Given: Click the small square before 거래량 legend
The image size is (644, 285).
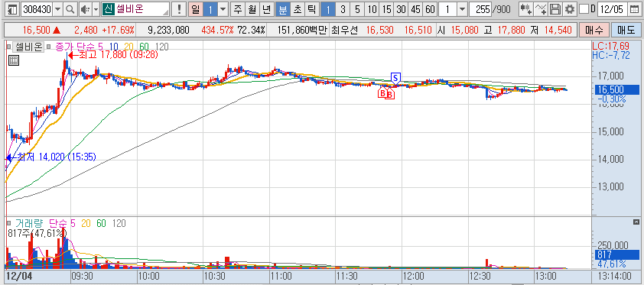Looking at the screenshot, I should [x=9, y=222].
